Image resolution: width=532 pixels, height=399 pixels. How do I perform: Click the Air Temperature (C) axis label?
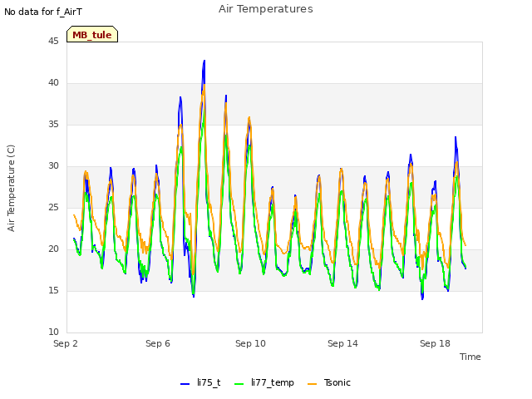[x=11, y=189]
